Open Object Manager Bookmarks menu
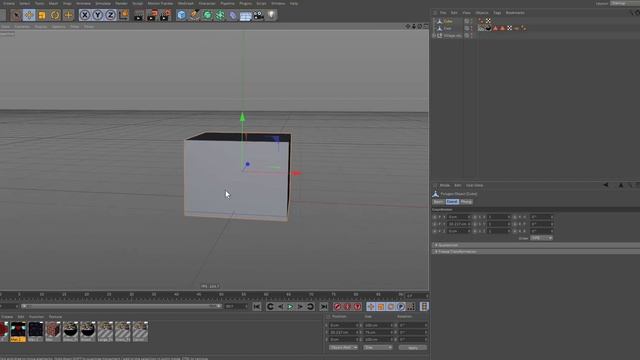Viewport: 640px width, 360px height. click(515, 13)
